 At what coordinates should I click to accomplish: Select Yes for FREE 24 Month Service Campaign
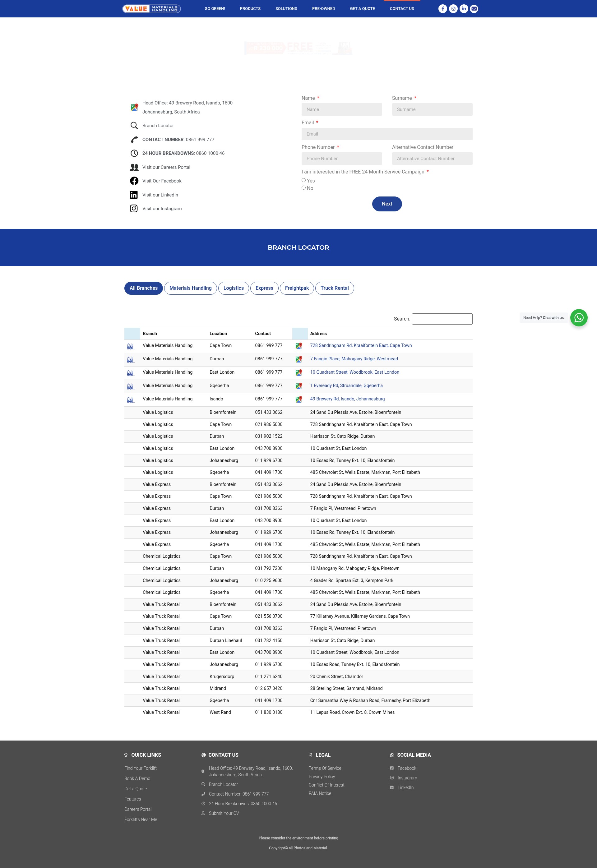[304, 180]
